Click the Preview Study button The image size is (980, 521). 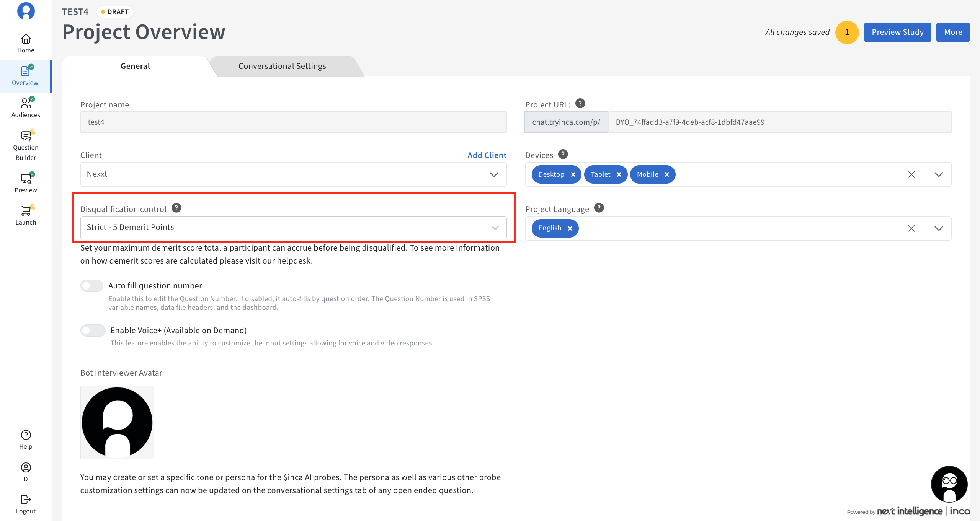point(897,32)
